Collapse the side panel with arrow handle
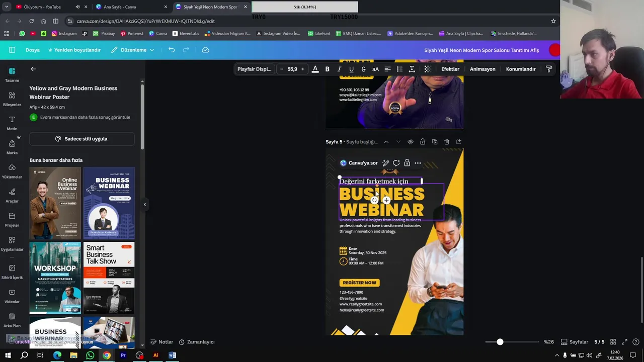Screen dimensions: 644x362 (x=145, y=204)
